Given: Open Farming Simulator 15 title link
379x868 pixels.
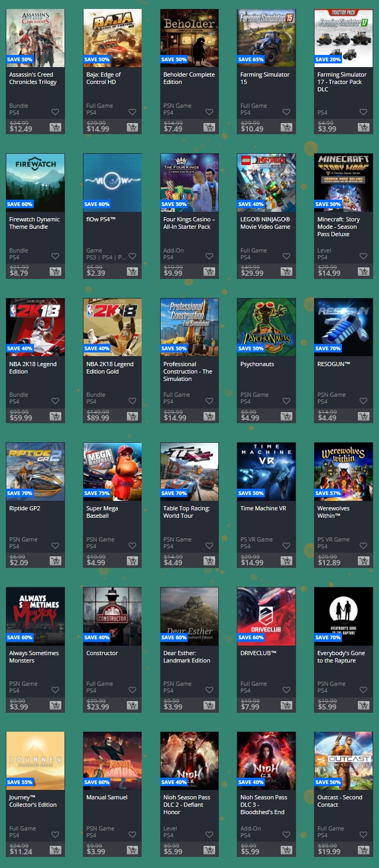Looking at the screenshot, I should point(265,78).
